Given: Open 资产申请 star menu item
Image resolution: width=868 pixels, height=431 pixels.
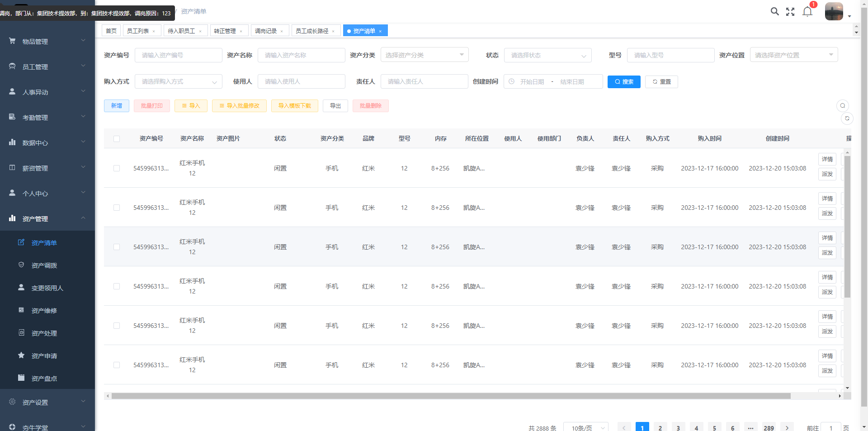Looking at the screenshot, I should coord(44,356).
